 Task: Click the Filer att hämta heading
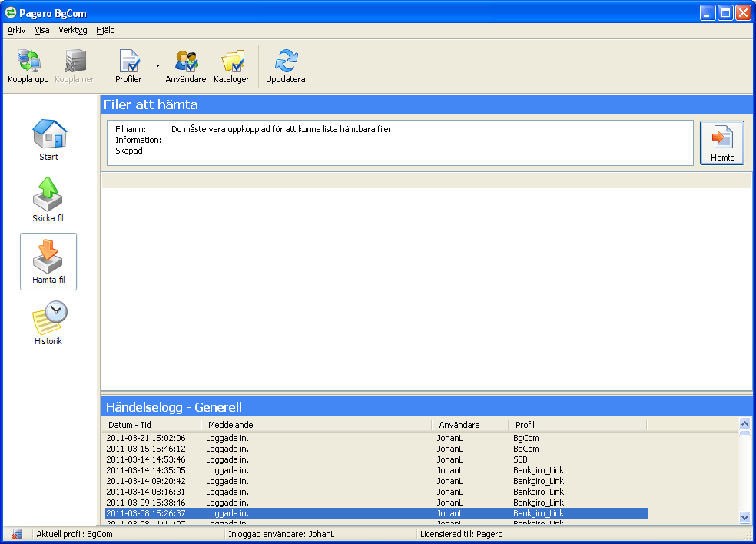click(151, 104)
